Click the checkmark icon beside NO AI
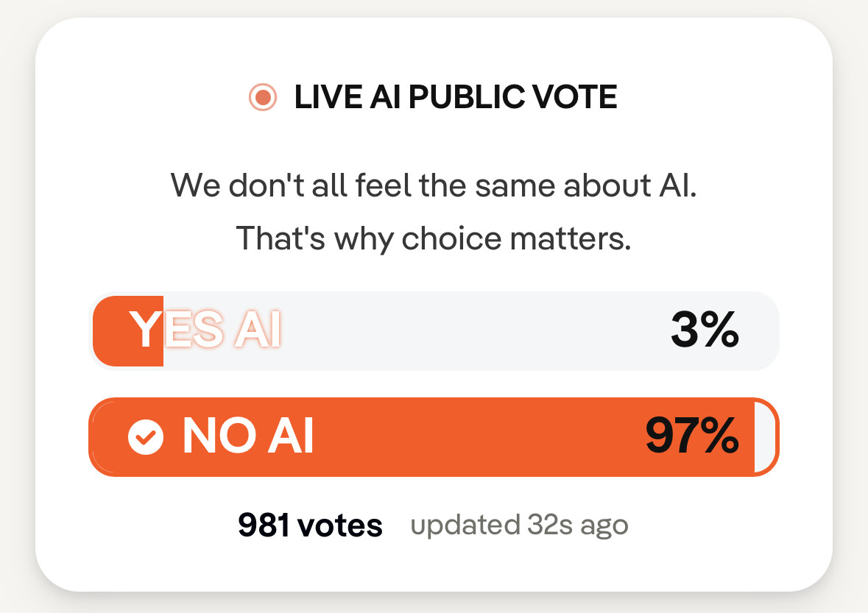Screen dimensions: 868x613 coord(145,437)
